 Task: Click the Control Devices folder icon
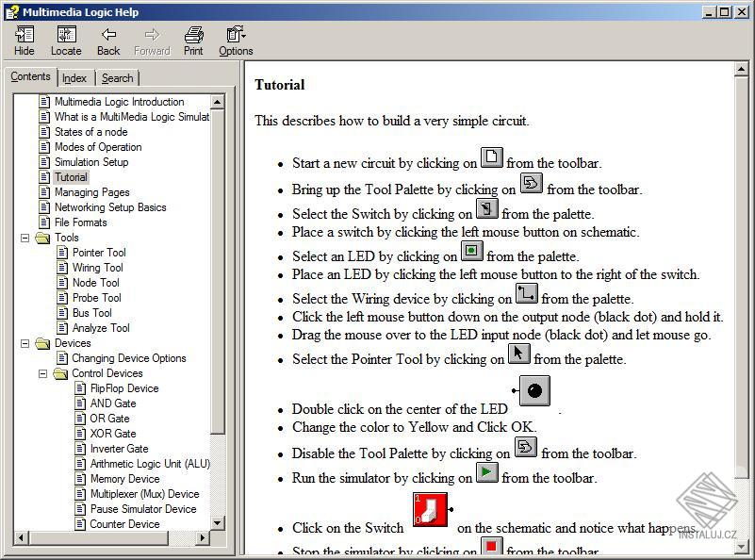click(60, 373)
